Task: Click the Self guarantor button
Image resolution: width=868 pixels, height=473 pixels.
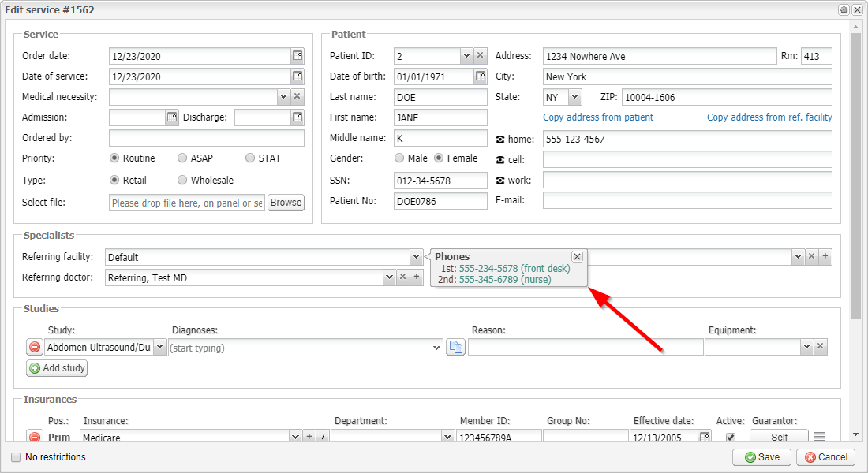Action: coord(779,437)
